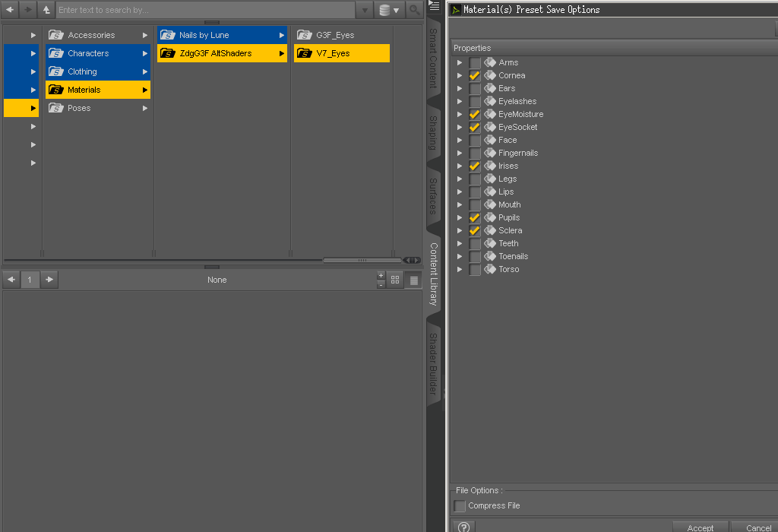Cancel the material preset save dialog

(755, 527)
